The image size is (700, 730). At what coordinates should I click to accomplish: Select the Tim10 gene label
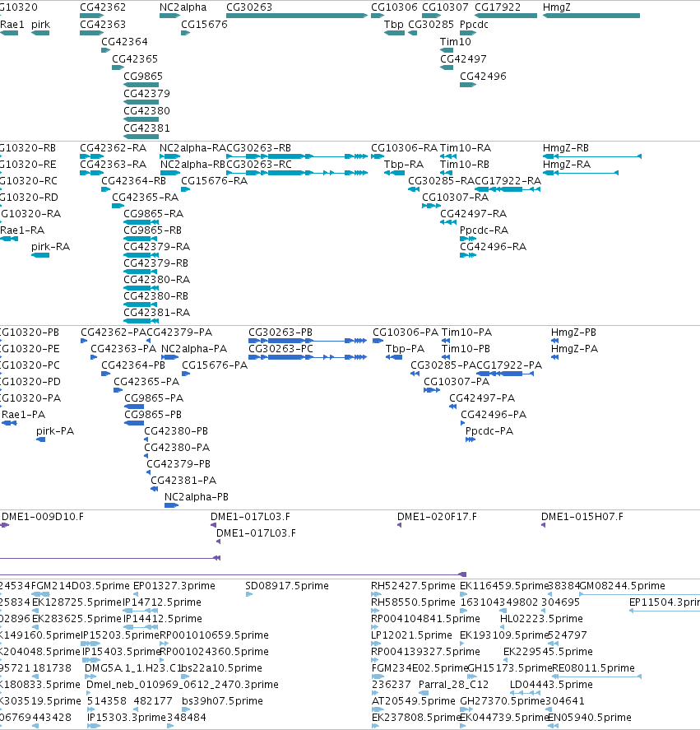(x=456, y=42)
